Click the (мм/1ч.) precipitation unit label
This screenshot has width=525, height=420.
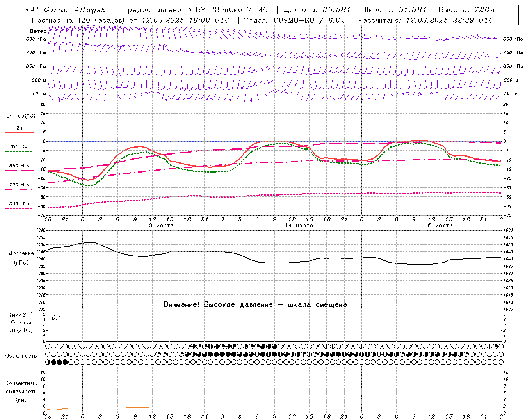pos(21,330)
